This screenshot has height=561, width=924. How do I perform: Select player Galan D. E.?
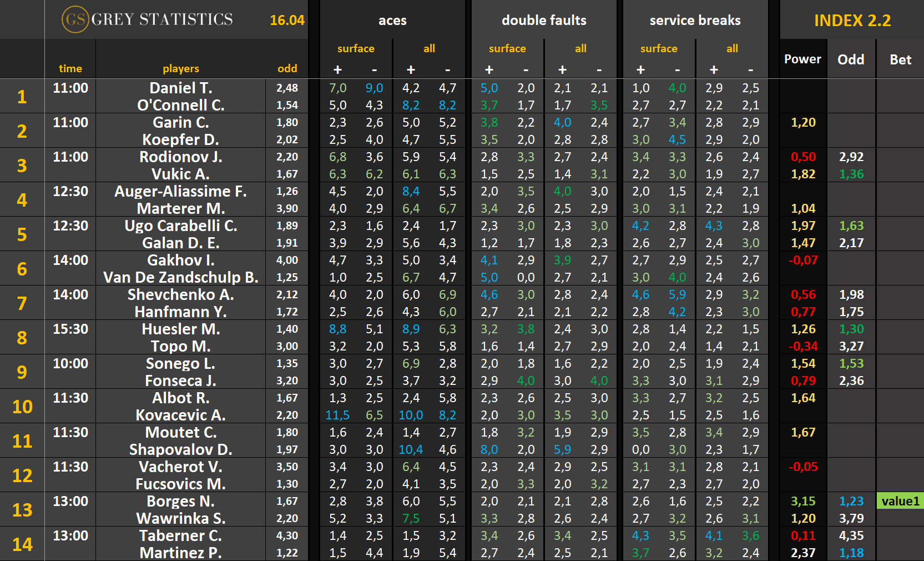point(181,243)
